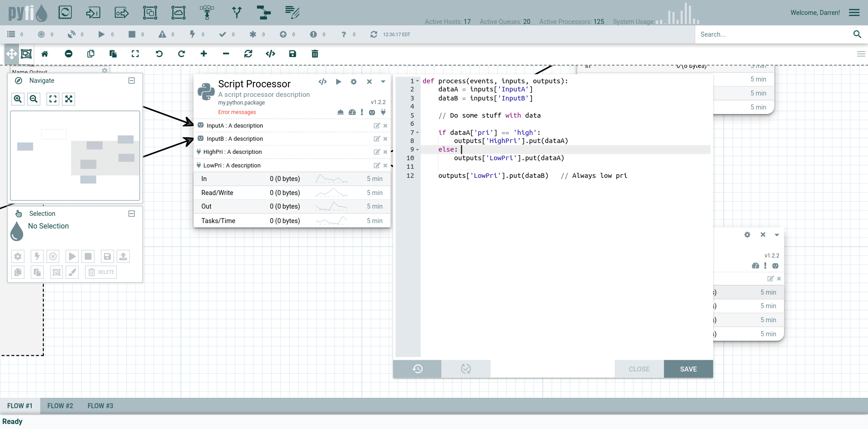Click the copy icon in canvas toolbar
868x429 pixels.
91,54
